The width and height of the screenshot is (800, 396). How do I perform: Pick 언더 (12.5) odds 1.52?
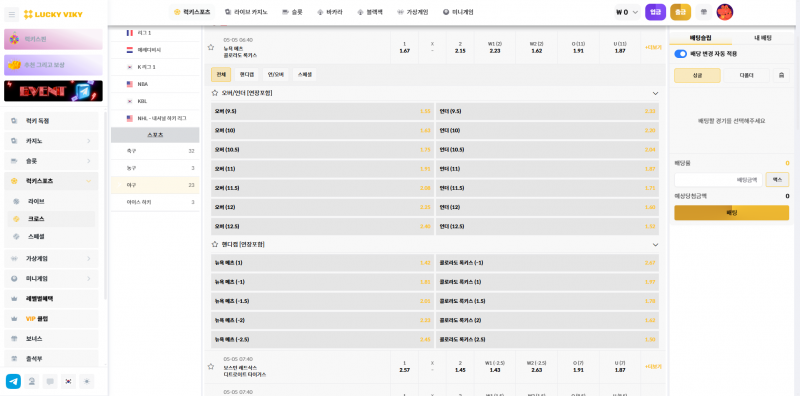pos(547,227)
